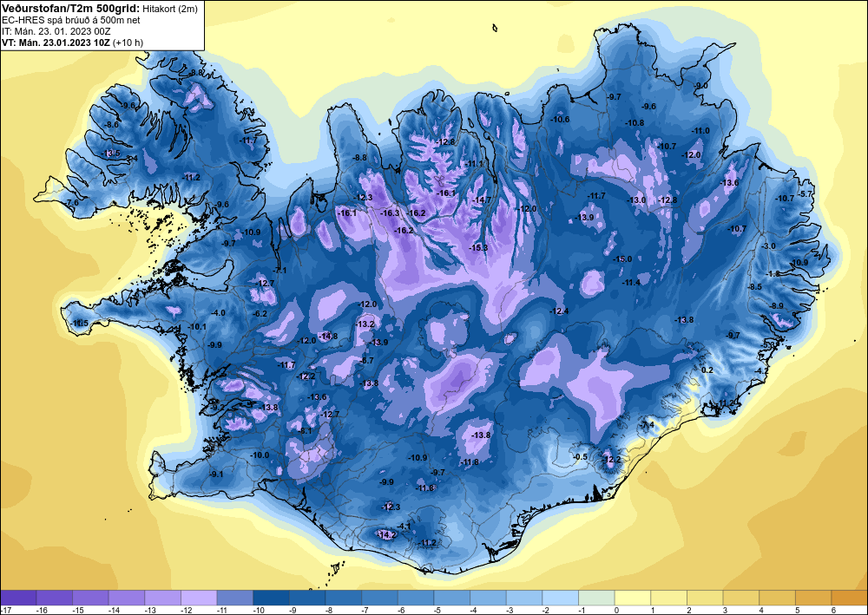Click the '-7.4' temperature value
868x615 pixels.
pos(648,425)
